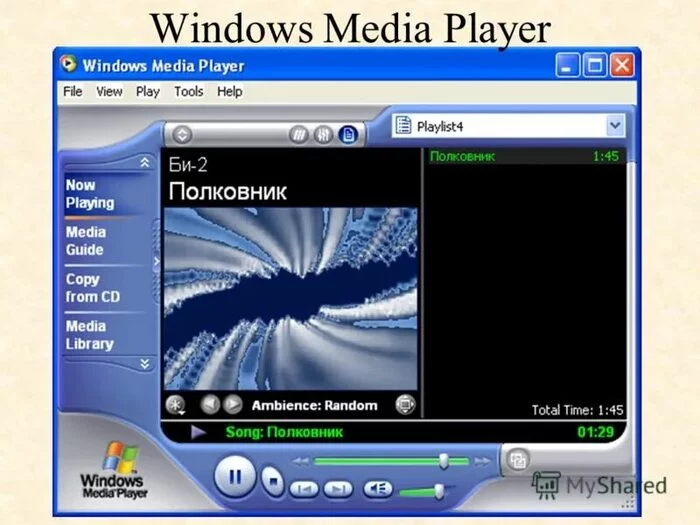700x525 pixels.
Task: Maximize the Windows Media Player window
Action: (x=595, y=66)
